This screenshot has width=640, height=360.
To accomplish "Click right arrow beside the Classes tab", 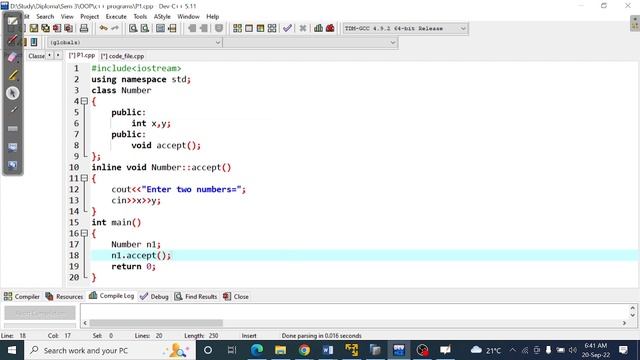I will pos(58,56).
